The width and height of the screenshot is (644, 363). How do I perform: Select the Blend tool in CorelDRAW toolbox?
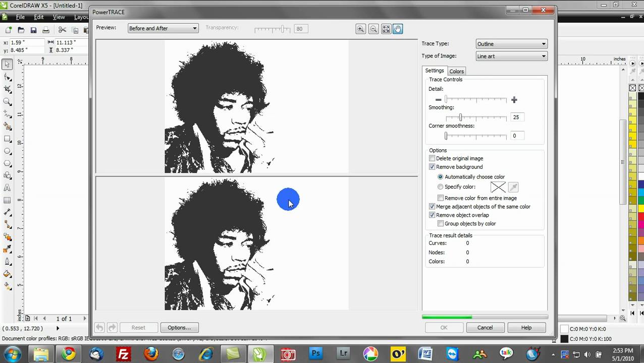[7, 237]
